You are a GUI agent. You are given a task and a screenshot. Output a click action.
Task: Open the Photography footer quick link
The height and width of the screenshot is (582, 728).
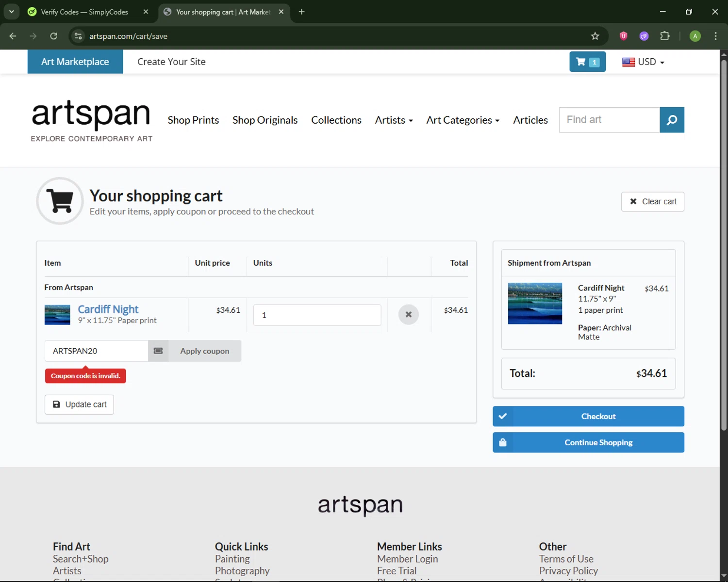point(242,571)
